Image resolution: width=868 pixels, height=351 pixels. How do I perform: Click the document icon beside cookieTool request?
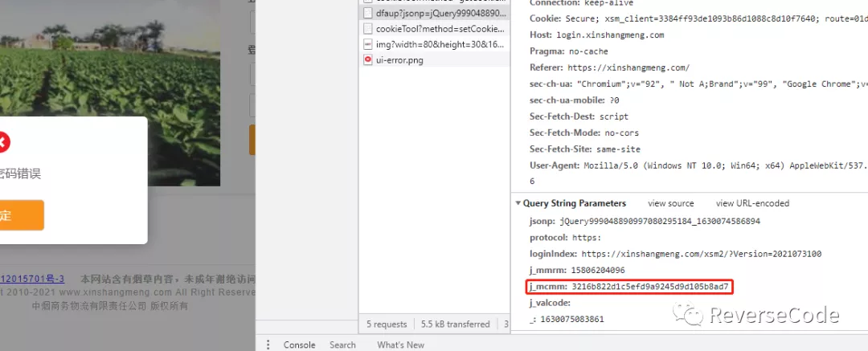pyautogui.click(x=368, y=28)
